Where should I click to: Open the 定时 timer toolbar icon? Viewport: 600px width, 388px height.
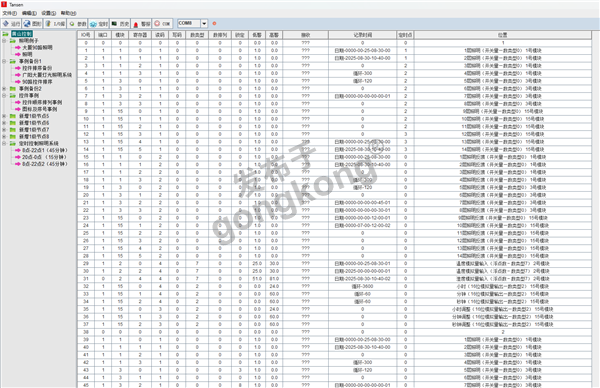click(x=99, y=24)
